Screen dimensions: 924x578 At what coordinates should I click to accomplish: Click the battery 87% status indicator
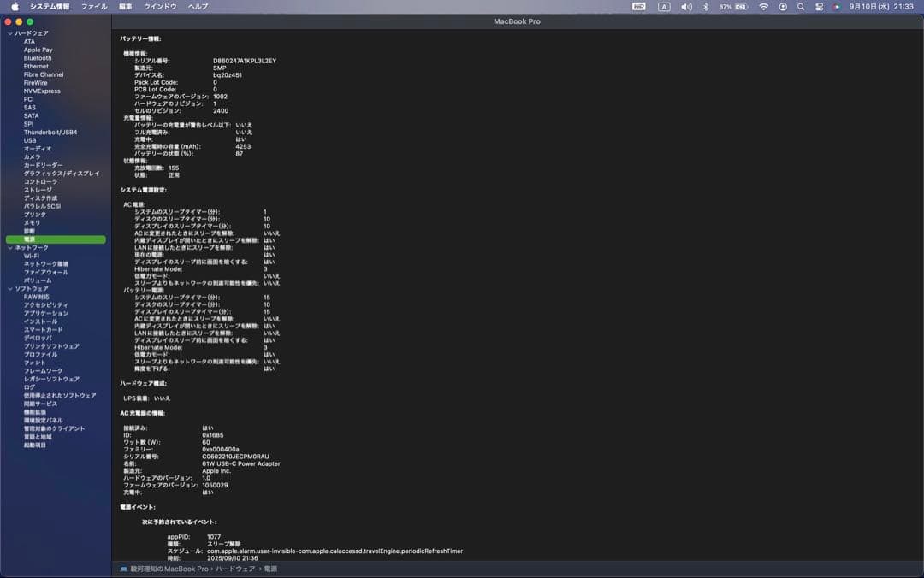(x=734, y=6)
